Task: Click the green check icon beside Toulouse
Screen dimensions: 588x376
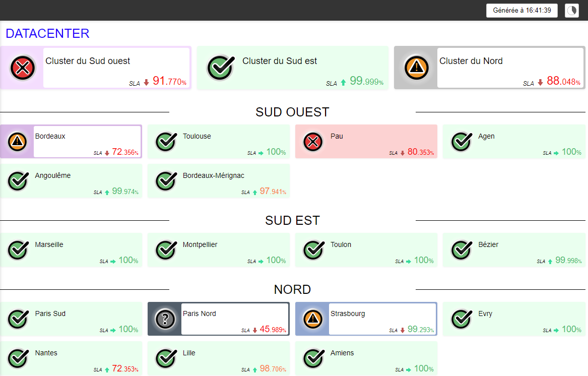Action: coord(165,142)
